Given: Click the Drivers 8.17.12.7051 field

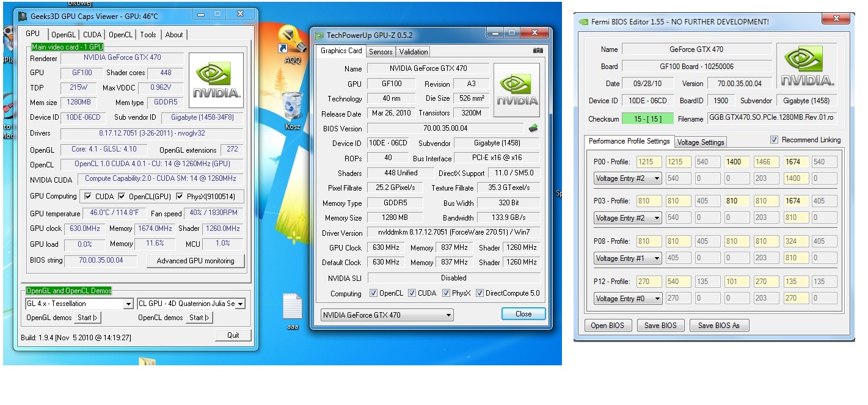Looking at the screenshot, I should [x=152, y=133].
